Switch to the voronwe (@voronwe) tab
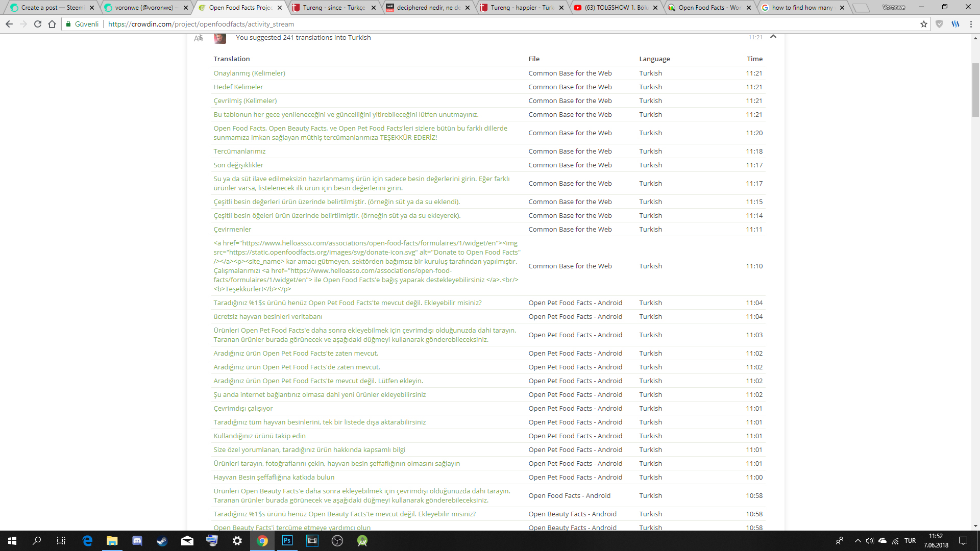This screenshot has width=980, height=551. pos(146,8)
